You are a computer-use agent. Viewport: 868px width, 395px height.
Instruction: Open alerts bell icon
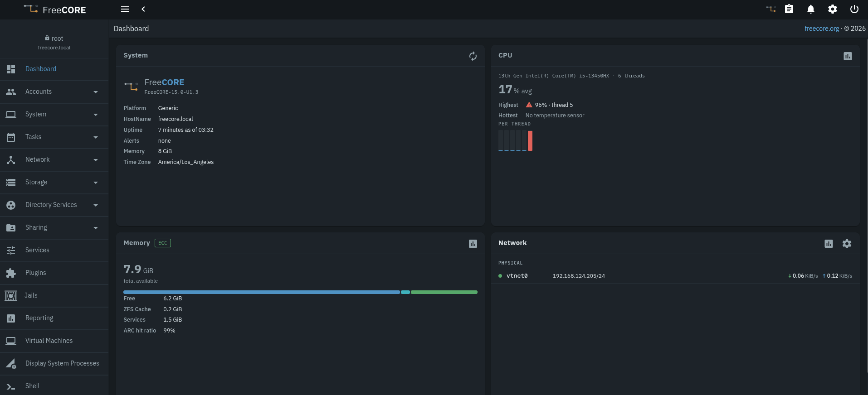(811, 9)
